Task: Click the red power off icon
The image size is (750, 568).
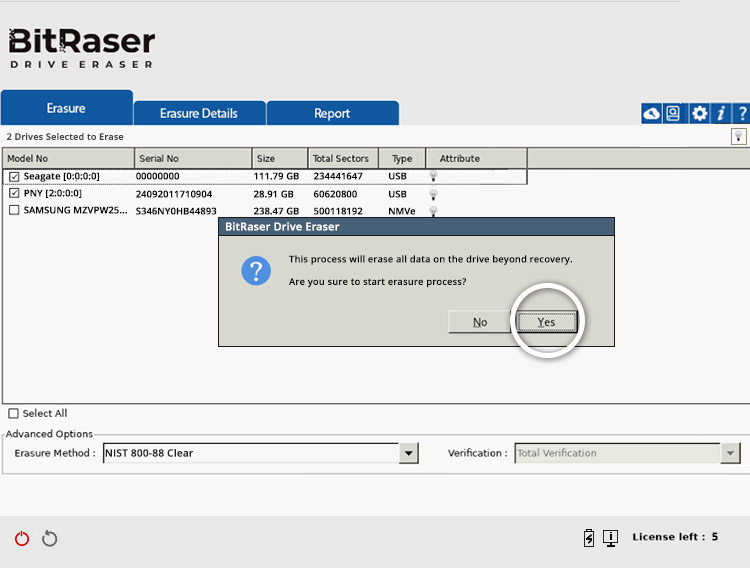Action: click(x=22, y=539)
